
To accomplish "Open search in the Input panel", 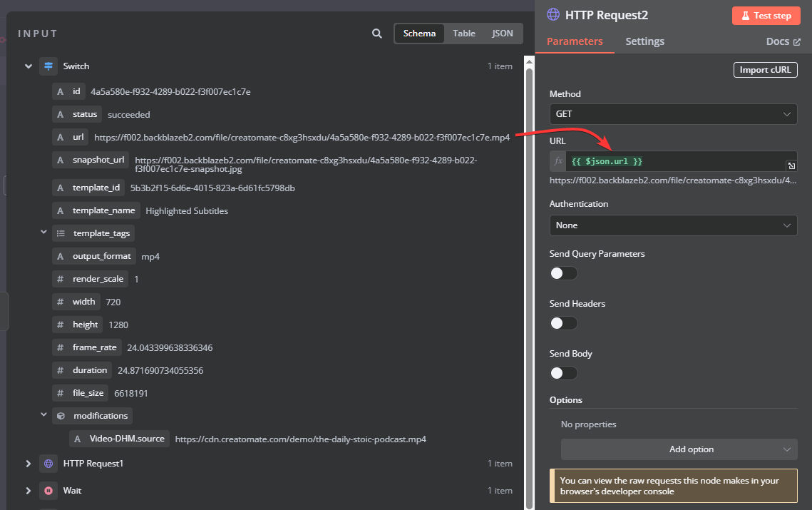I will tap(377, 34).
